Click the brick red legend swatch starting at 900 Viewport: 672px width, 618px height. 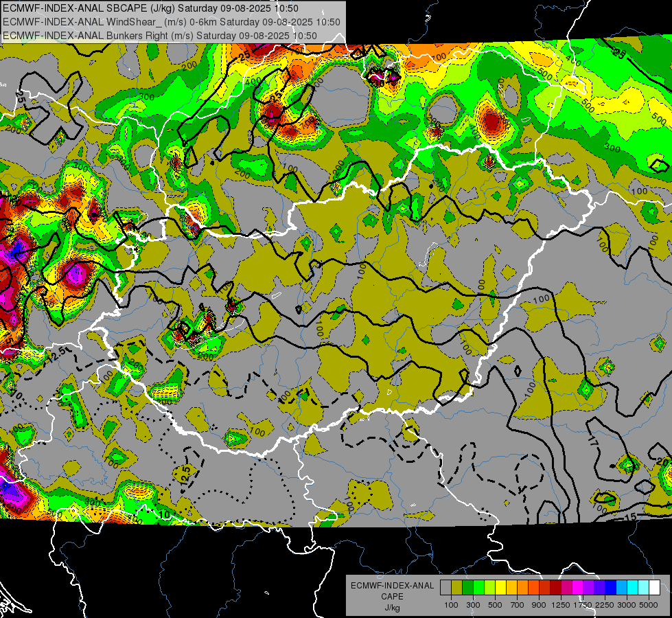click(545, 587)
